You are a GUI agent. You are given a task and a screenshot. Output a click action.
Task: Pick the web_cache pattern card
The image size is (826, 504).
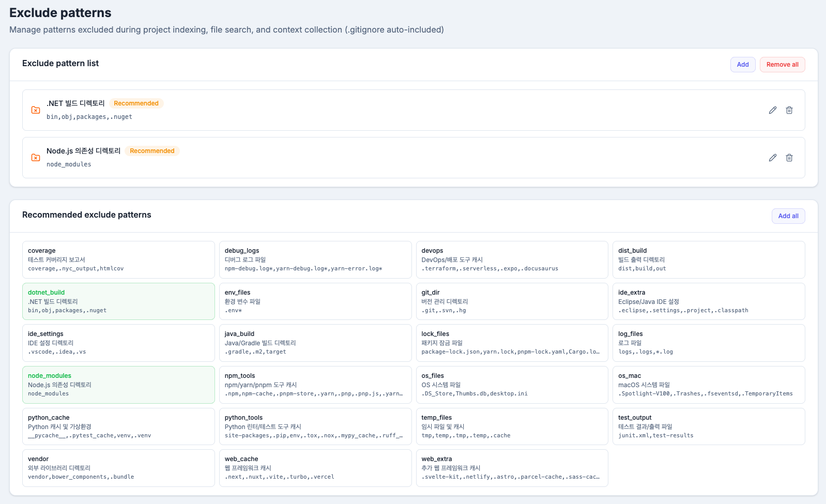point(315,468)
